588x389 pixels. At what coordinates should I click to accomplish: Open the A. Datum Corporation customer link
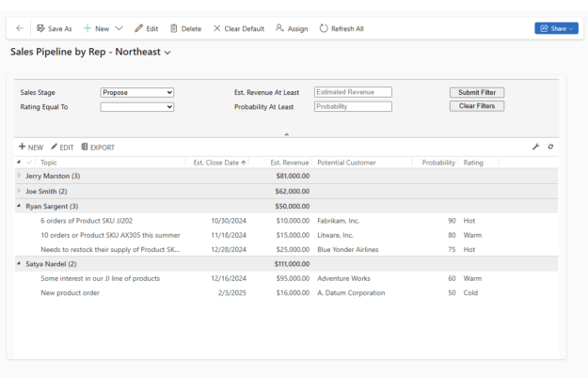[351, 293]
